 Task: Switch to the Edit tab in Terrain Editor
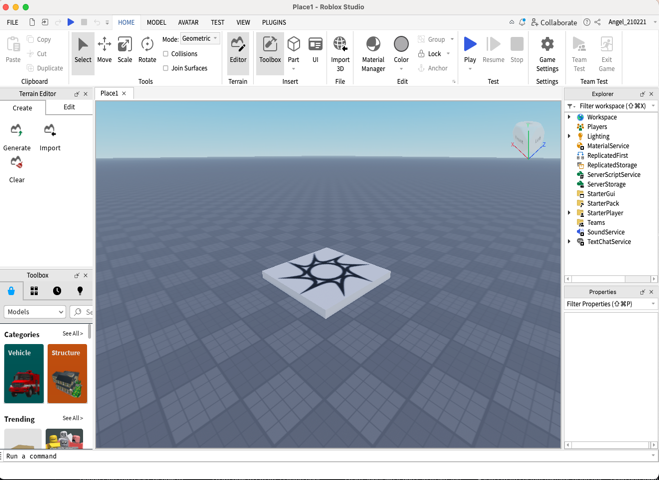coord(69,107)
